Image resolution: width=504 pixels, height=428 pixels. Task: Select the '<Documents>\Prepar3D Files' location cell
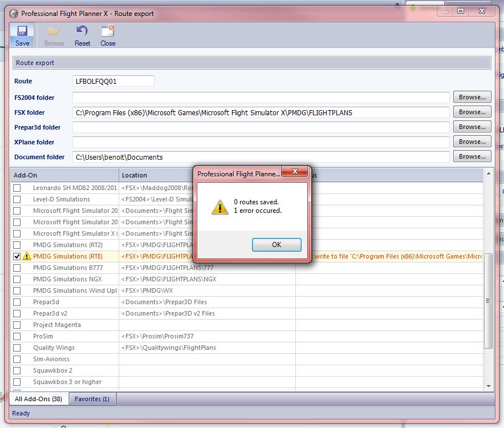pos(207,302)
